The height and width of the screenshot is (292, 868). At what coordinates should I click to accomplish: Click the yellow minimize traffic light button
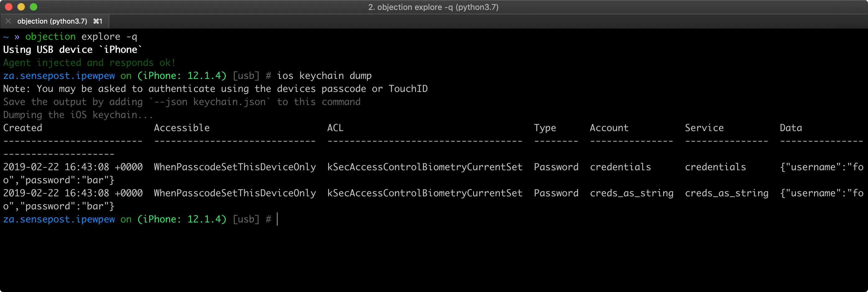pos(21,7)
